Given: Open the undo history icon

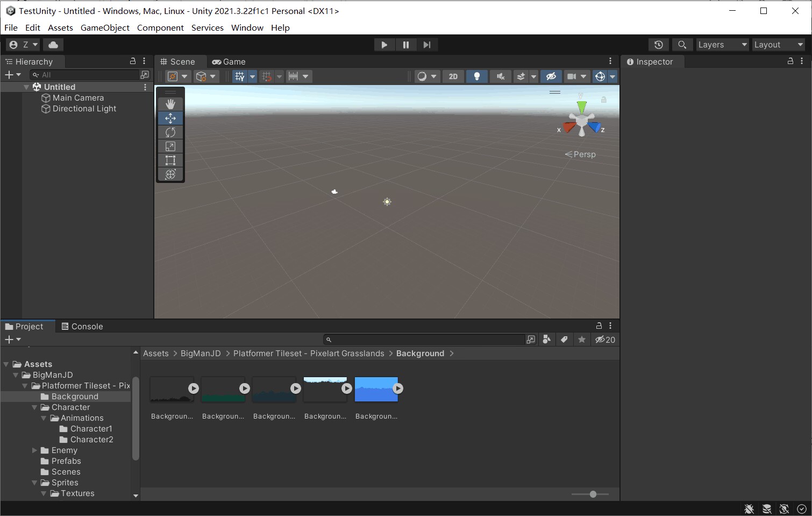Looking at the screenshot, I should click(659, 45).
